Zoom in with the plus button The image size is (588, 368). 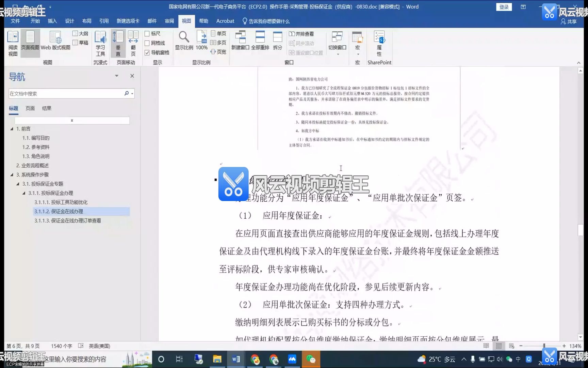(564, 346)
